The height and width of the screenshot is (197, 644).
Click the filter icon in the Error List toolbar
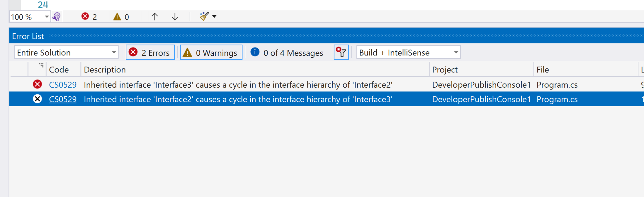(x=341, y=52)
